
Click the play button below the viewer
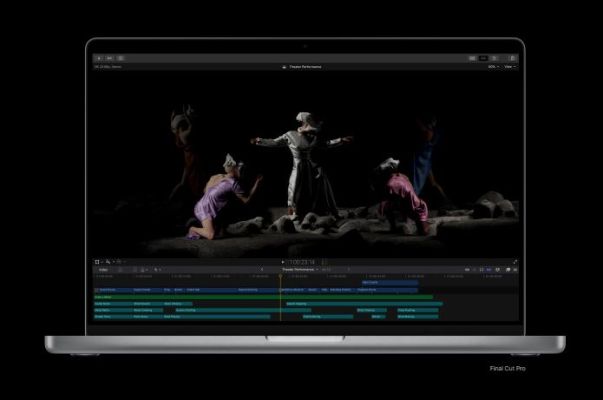tap(284, 262)
